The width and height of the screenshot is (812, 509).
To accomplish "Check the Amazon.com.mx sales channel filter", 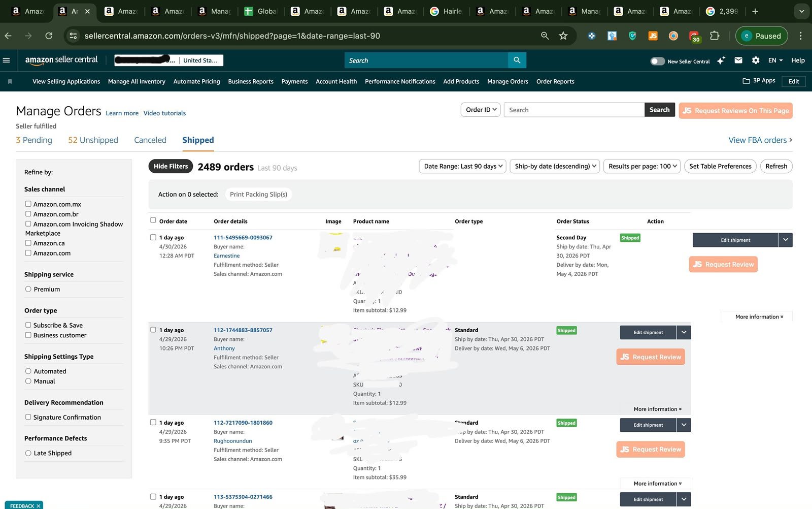I will pyautogui.click(x=28, y=204).
